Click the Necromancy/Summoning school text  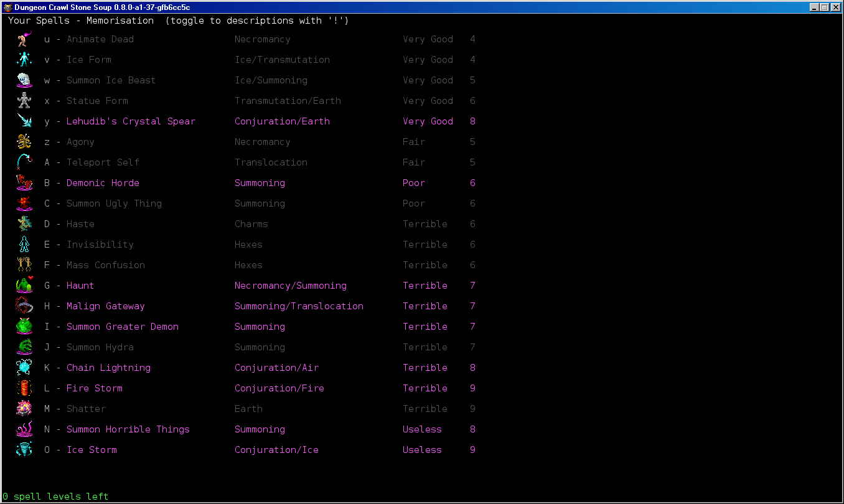[291, 286]
